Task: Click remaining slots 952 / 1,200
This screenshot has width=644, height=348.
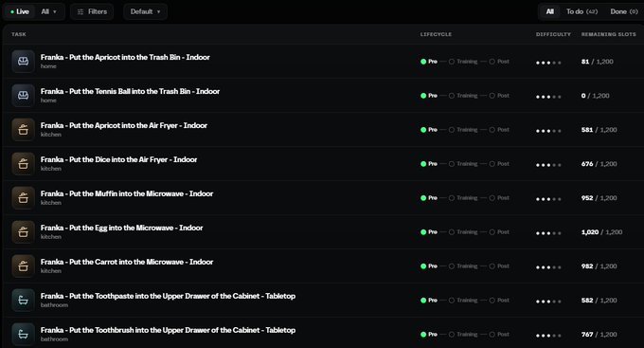Action: click(599, 198)
